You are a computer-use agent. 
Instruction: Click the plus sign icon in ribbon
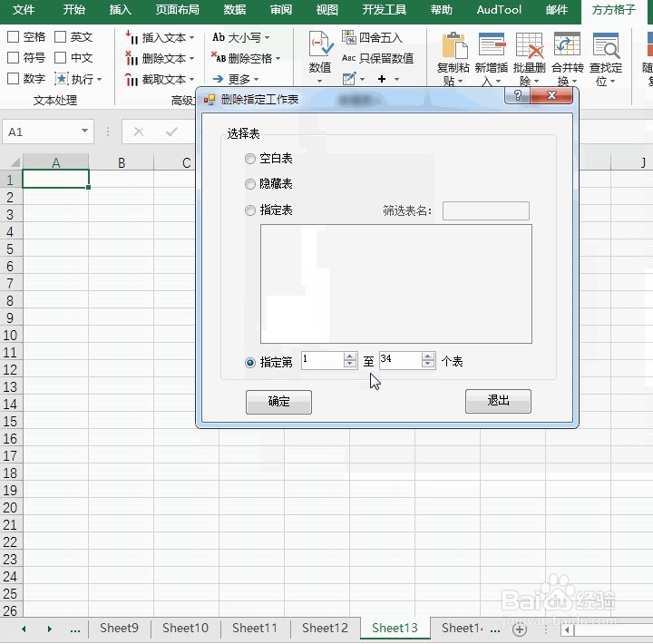click(x=382, y=79)
